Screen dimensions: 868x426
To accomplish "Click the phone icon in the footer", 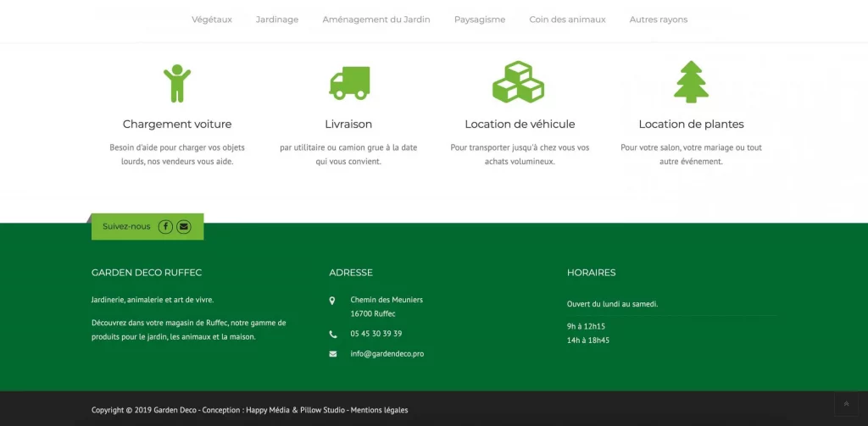I will coord(332,334).
